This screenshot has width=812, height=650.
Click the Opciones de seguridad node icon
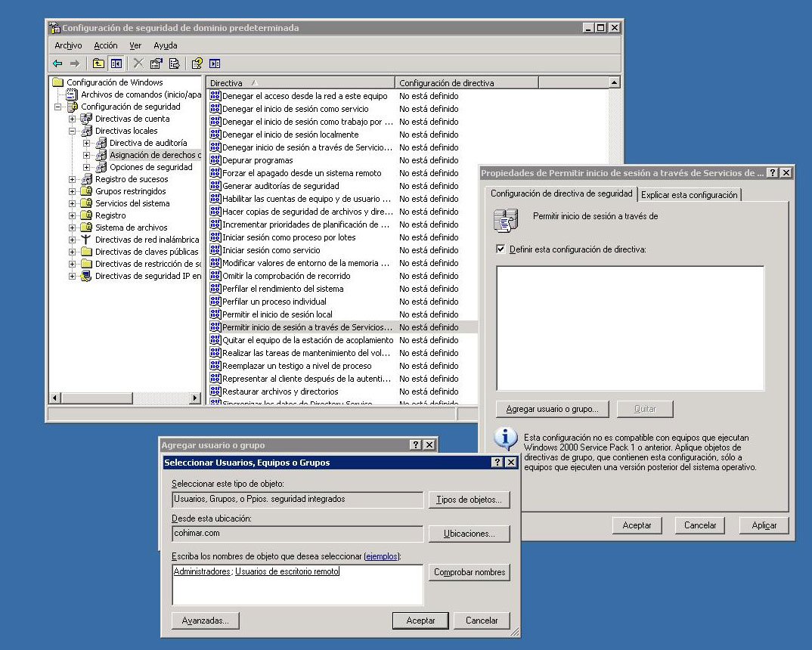click(x=101, y=167)
